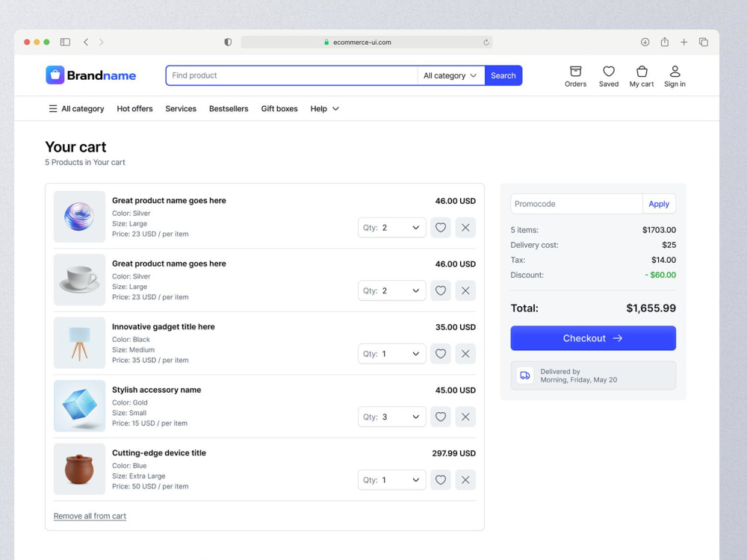
Task: Open Qty dropdown for first silver product
Action: point(391,228)
